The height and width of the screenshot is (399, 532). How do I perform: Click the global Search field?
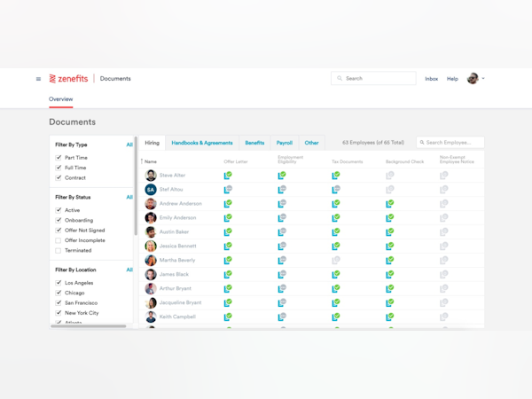click(x=373, y=78)
